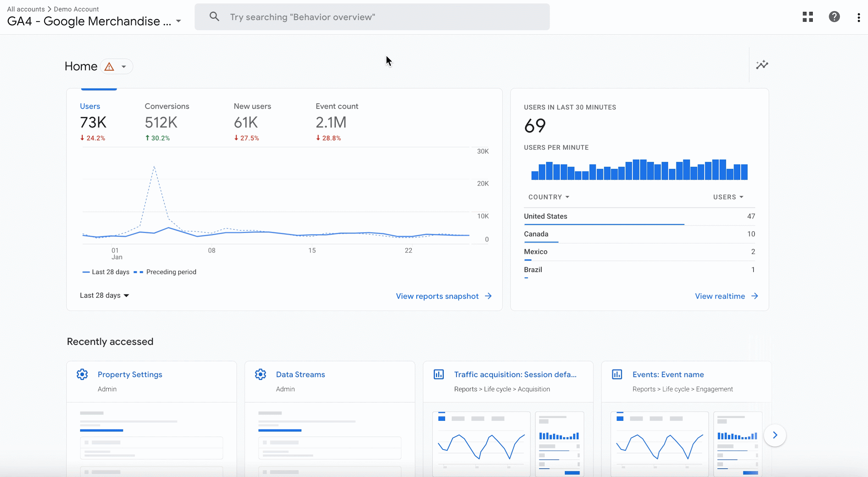Viewport: 868px width, 477px height.
Task: Click inside the search input field
Action: [x=372, y=17]
